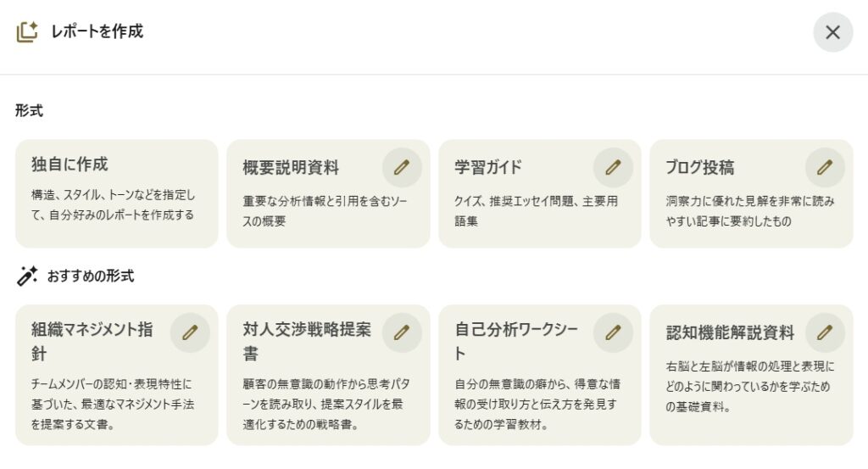Open the 認知機能解説資料 title

731,332
